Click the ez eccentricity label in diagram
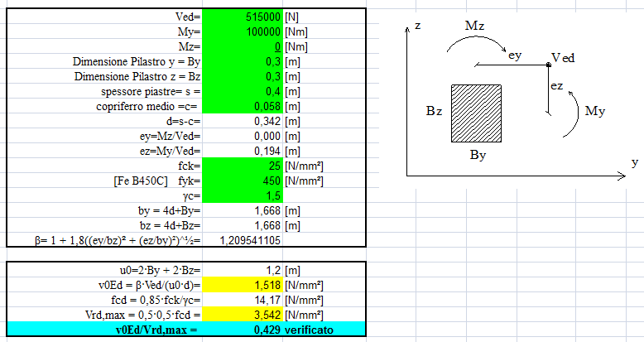The height and width of the screenshot is (342, 644). tap(556, 86)
